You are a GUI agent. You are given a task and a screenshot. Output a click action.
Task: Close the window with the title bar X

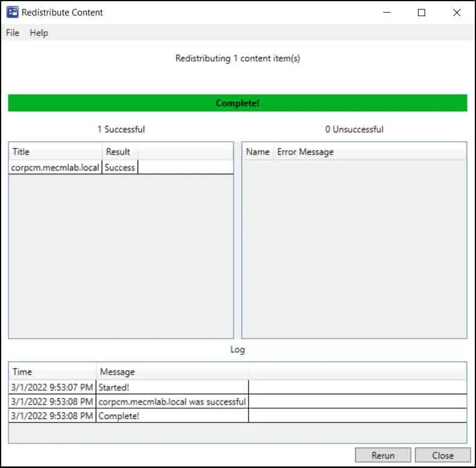[x=457, y=13]
